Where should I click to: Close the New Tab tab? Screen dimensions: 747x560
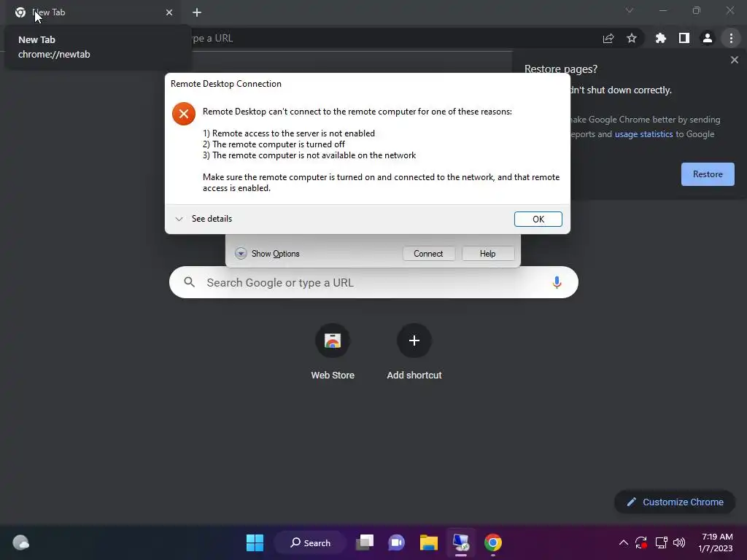169,12
